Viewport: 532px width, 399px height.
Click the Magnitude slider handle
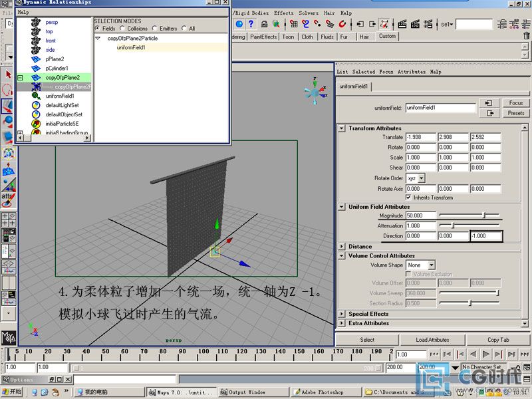pyautogui.click(x=485, y=215)
